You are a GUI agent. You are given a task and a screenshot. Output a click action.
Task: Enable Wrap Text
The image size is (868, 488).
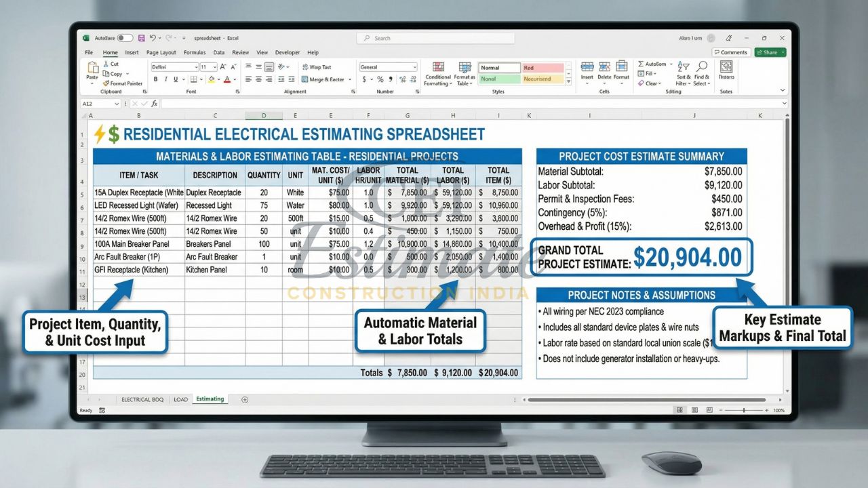coord(318,68)
